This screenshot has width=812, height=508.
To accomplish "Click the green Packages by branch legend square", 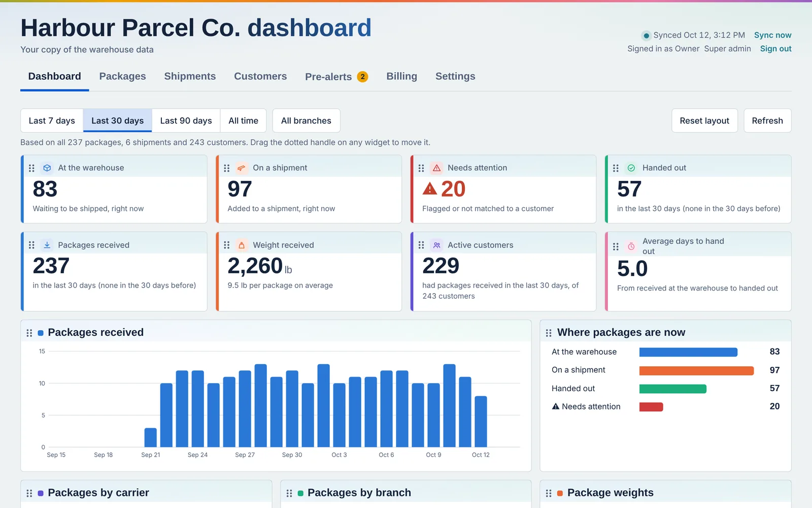I will coord(300,493).
